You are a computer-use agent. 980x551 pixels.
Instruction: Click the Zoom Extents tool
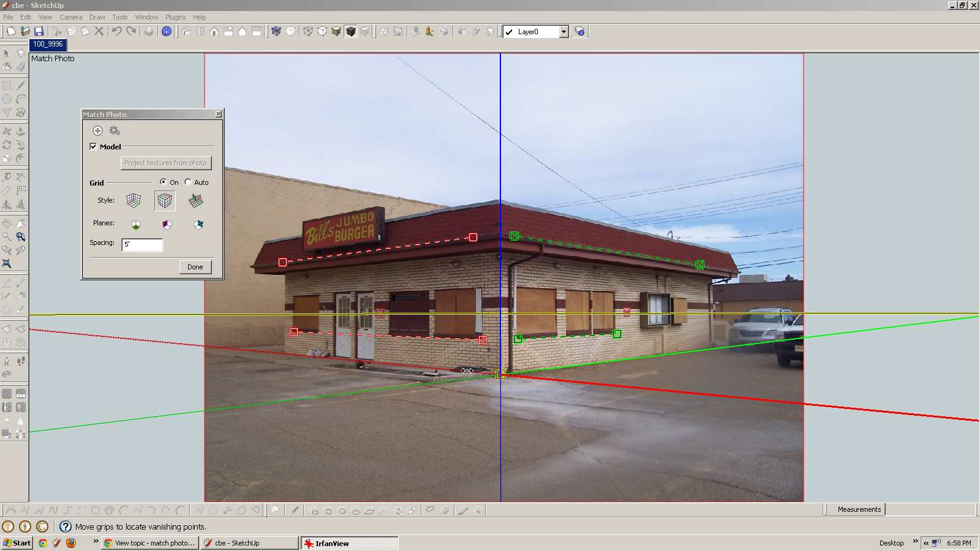click(7, 264)
